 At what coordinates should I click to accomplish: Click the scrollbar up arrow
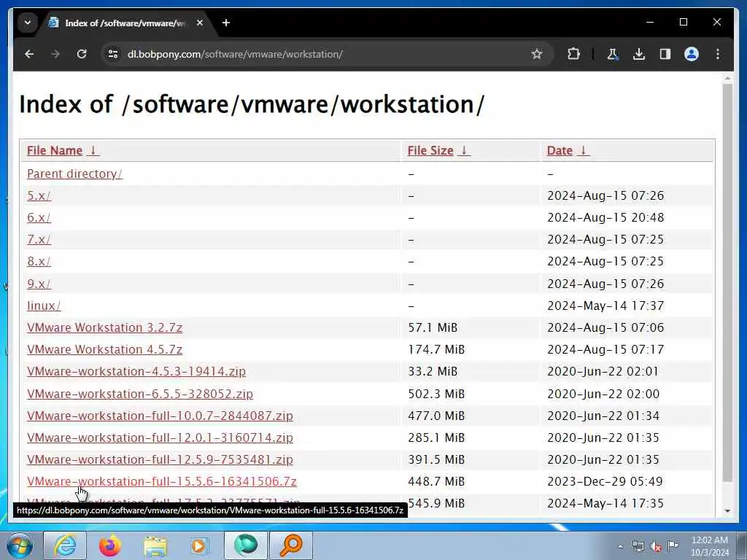click(727, 78)
